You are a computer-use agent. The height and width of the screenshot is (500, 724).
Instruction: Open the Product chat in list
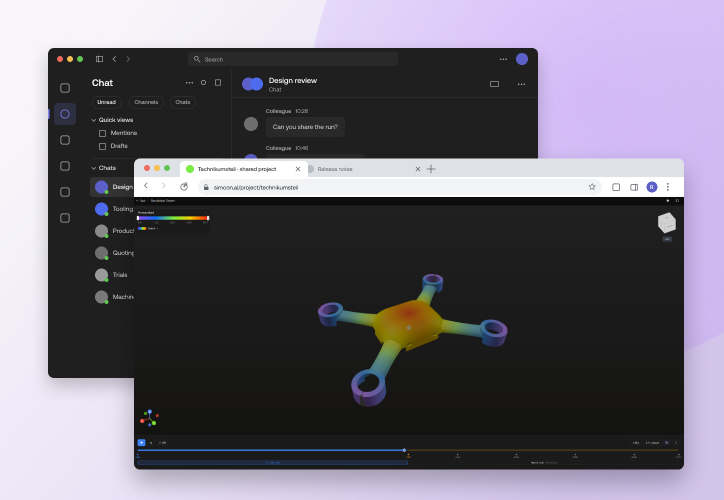click(113, 231)
